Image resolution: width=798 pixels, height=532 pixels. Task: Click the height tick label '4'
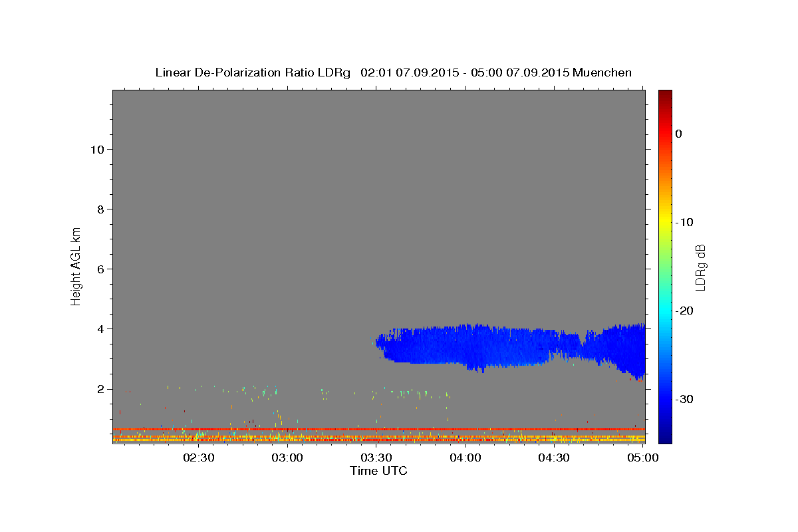coord(100,329)
